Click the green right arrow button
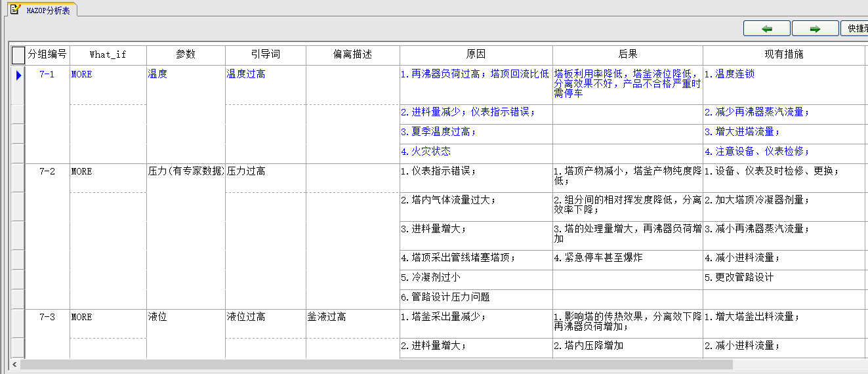The image size is (868, 374). (x=815, y=28)
